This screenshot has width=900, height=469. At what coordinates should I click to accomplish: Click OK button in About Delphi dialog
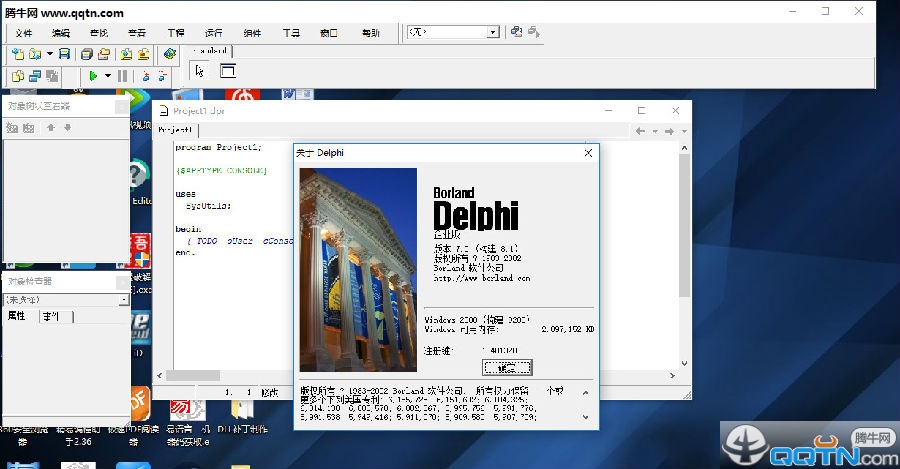tap(507, 367)
